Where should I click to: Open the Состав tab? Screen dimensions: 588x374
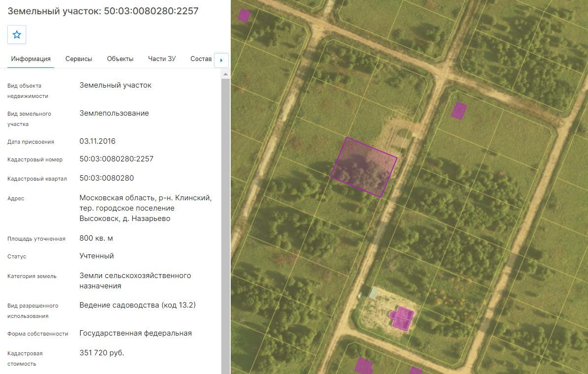click(x=201, y=59)
